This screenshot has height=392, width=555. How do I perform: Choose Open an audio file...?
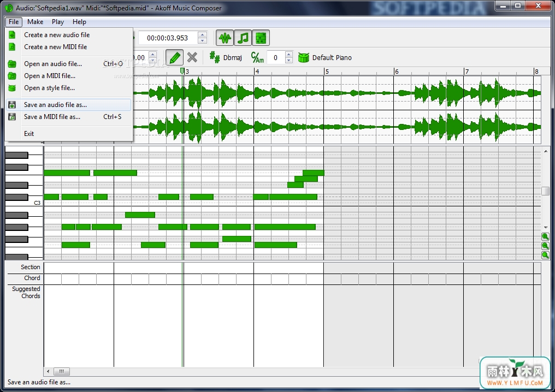coord(69,64)
